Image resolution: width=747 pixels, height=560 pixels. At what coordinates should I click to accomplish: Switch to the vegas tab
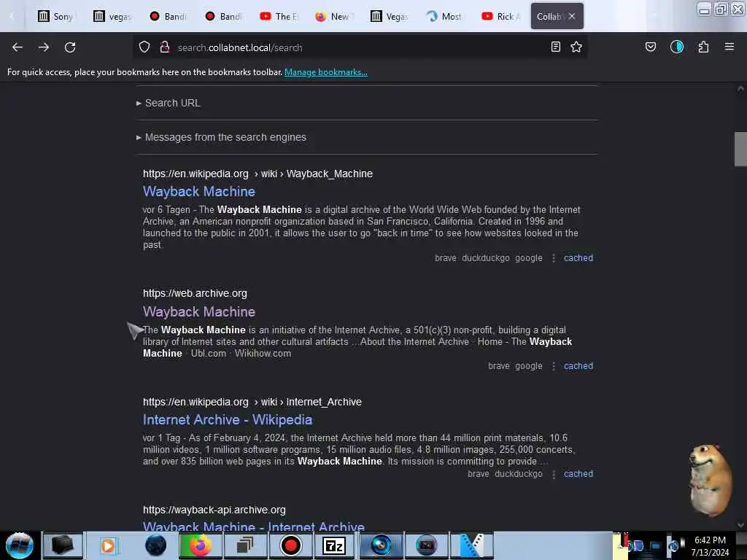[112, 16]
